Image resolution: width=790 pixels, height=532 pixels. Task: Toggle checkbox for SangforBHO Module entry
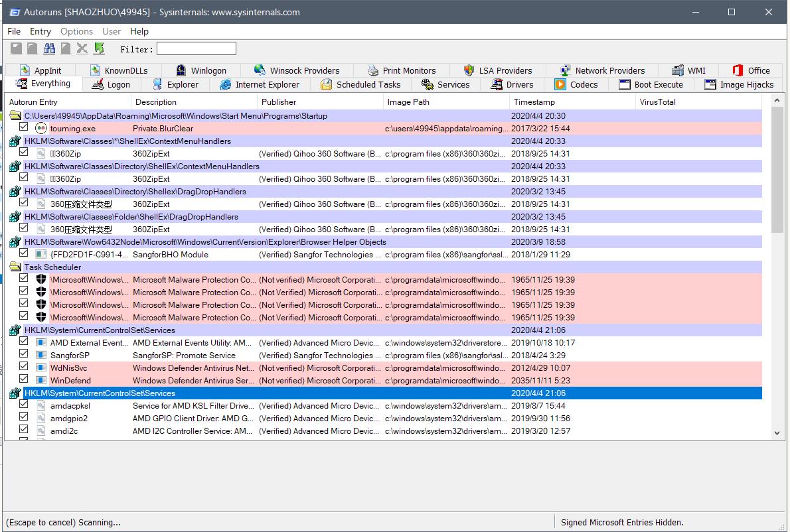coord(24,253)
